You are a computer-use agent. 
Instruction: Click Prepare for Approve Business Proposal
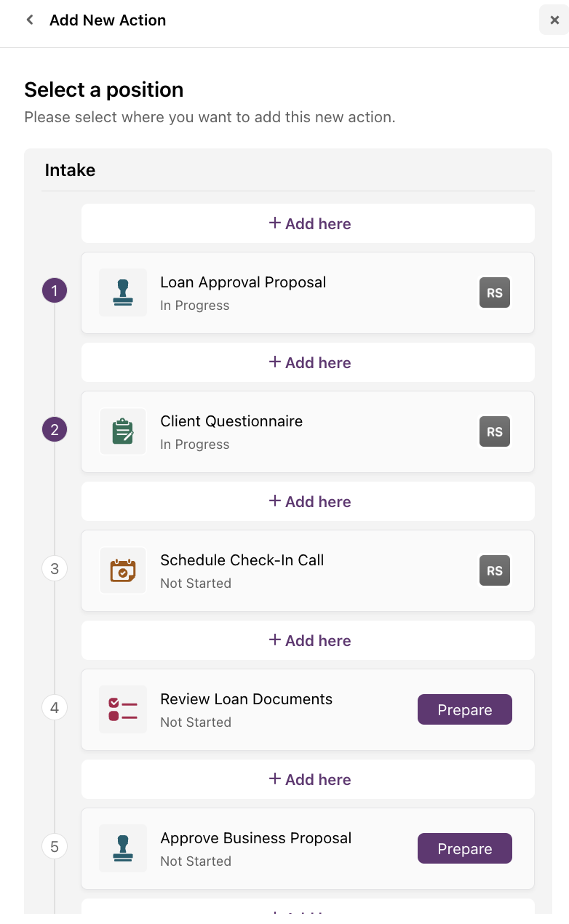[465, 848]
